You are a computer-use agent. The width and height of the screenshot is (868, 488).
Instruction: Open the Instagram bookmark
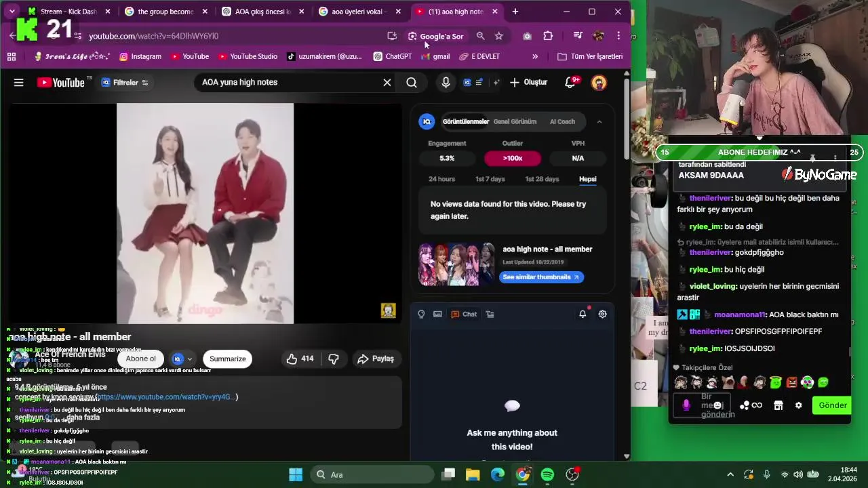[x=140, y=56]
